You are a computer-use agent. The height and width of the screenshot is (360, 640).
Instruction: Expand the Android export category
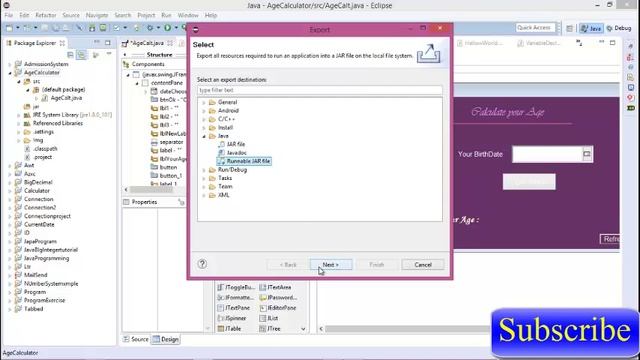[x=204, y=111]
